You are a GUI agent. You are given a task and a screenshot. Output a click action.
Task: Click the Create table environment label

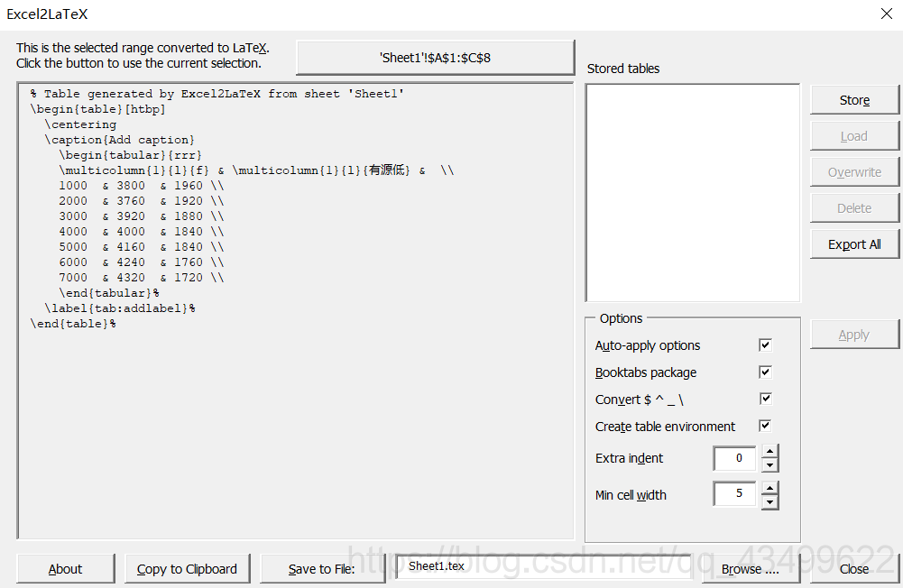665,427
